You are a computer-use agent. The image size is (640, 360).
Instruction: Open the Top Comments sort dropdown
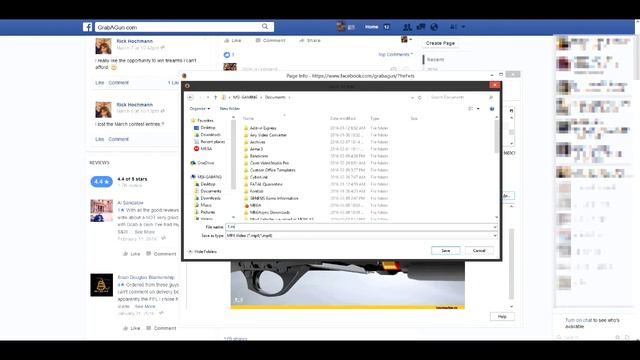[395, 54]
